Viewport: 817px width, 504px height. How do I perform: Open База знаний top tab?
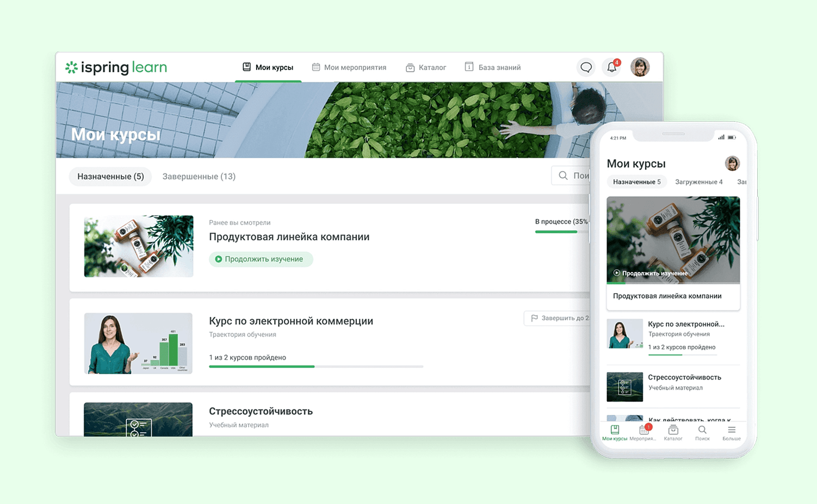[493, 67]
